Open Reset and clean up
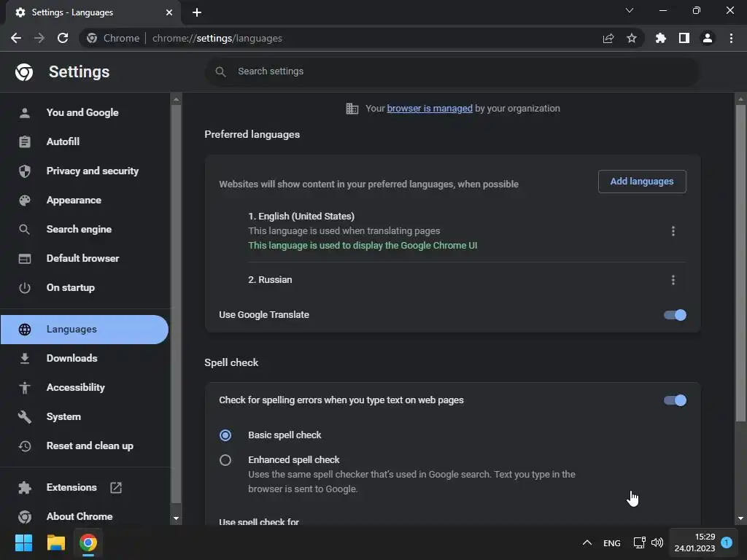This screenshot has width=747, height=560. tap(90, 446)
